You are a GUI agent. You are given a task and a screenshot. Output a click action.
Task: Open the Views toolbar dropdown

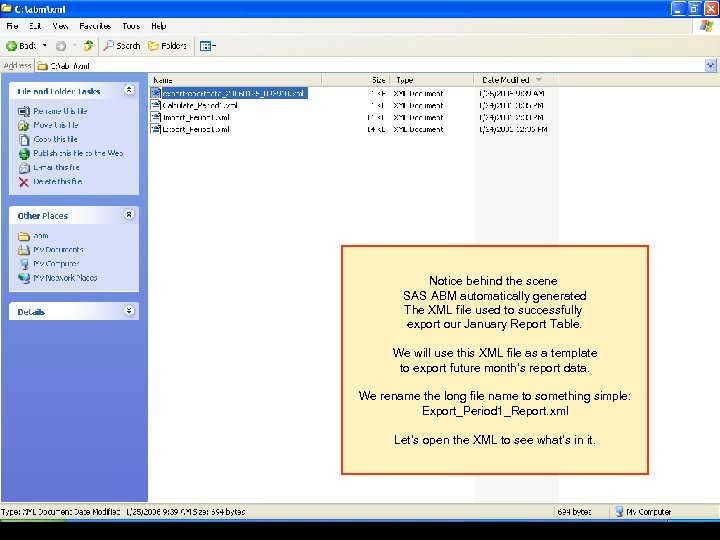click(208, 45)
